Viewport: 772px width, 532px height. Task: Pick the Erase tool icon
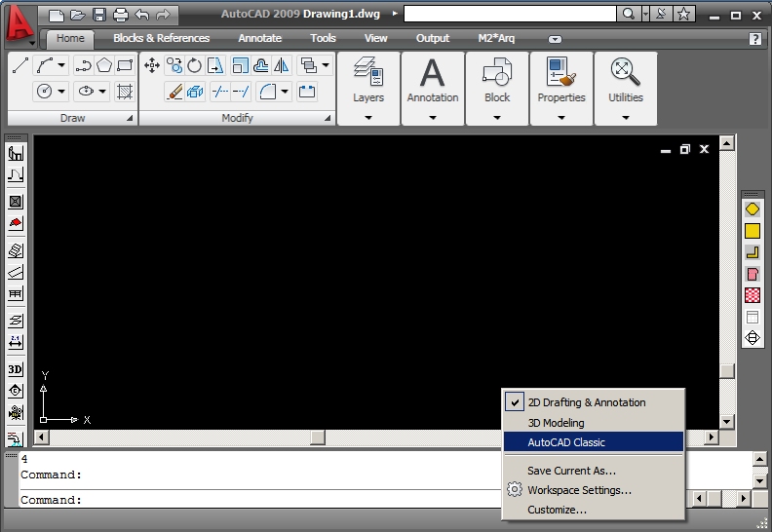[174, 92]
